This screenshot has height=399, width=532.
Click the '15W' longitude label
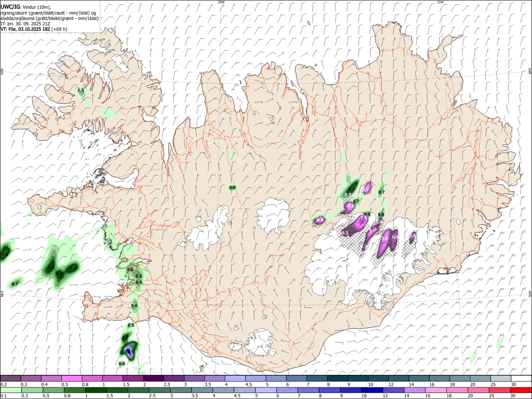pos(440,2)
